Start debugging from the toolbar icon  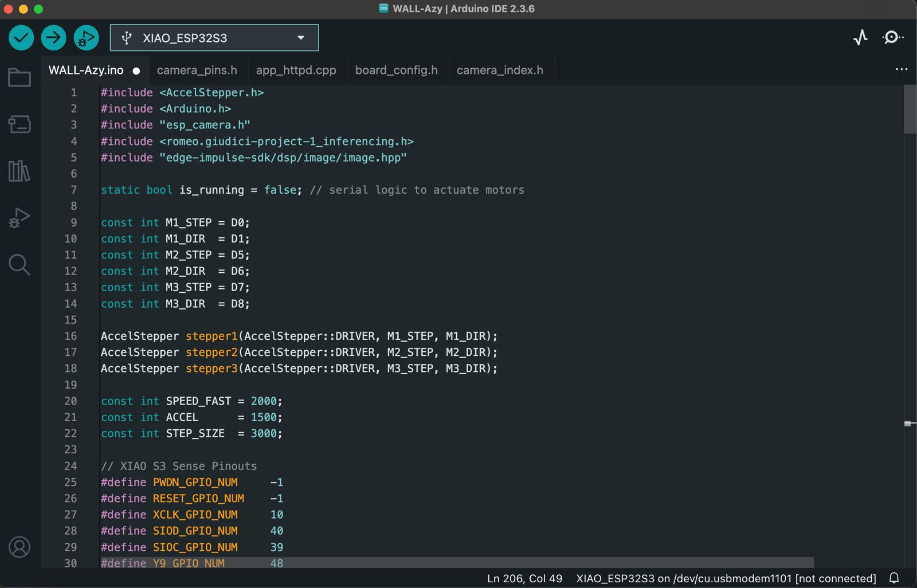point(86,37)
